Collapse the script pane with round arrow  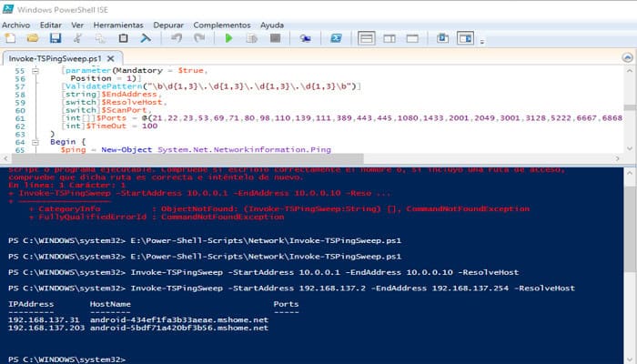[x=628, y=57]
